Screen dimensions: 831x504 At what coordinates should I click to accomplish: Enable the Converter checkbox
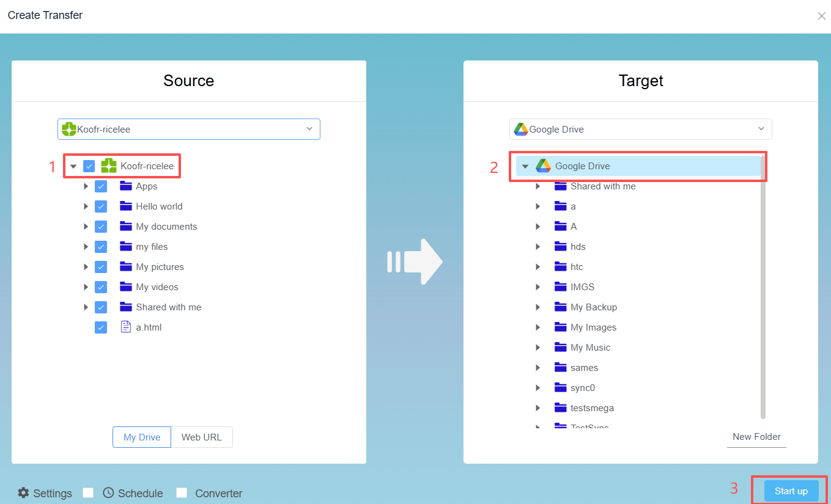182,492
